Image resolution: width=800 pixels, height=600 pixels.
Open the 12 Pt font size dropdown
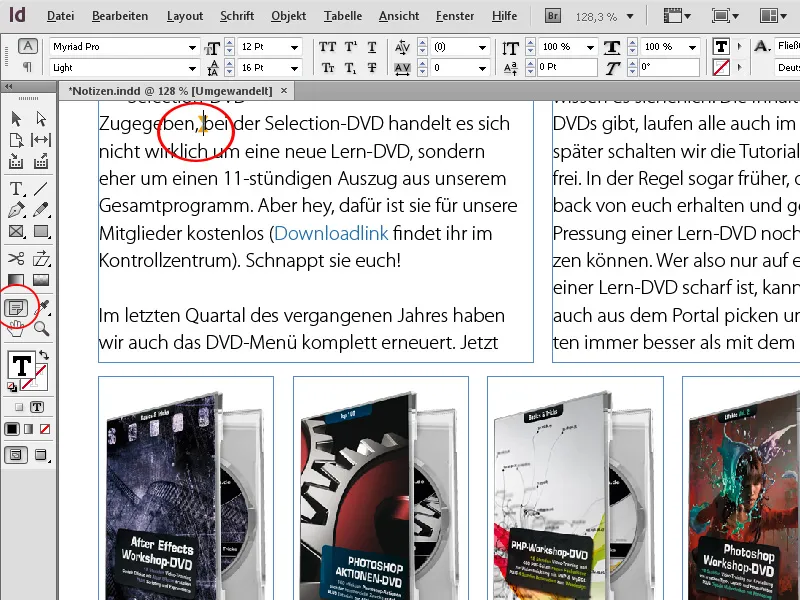point(294,47)
